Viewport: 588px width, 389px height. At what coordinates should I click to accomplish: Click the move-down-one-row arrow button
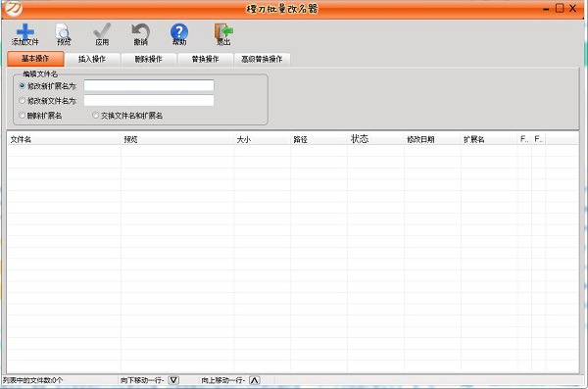(173, 380)
